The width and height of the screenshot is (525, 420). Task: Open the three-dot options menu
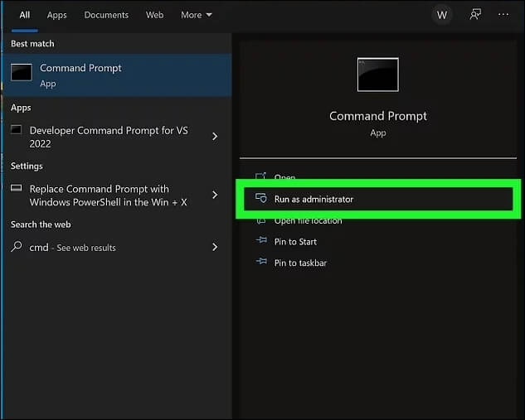[503, 15]
